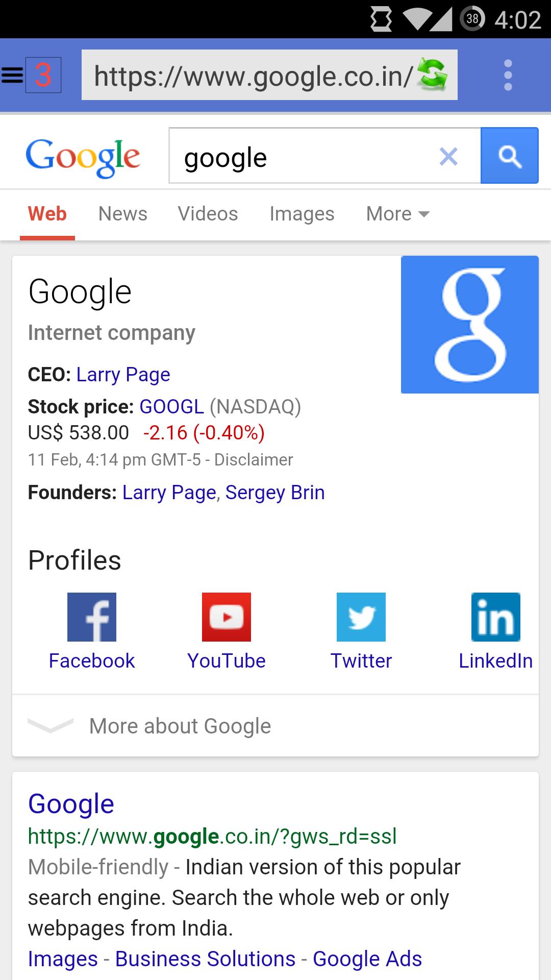Switch to the Images tab

(x=302, y=214)
